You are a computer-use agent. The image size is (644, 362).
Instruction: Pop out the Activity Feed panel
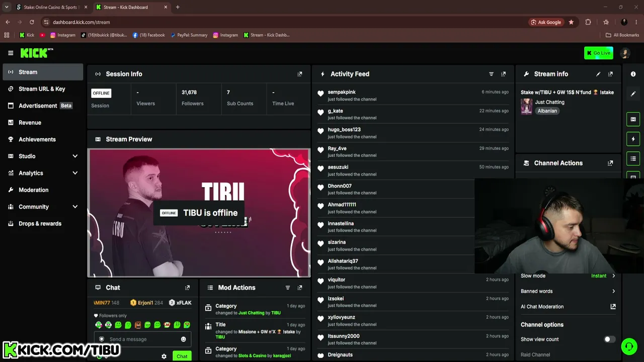(503, 74)
